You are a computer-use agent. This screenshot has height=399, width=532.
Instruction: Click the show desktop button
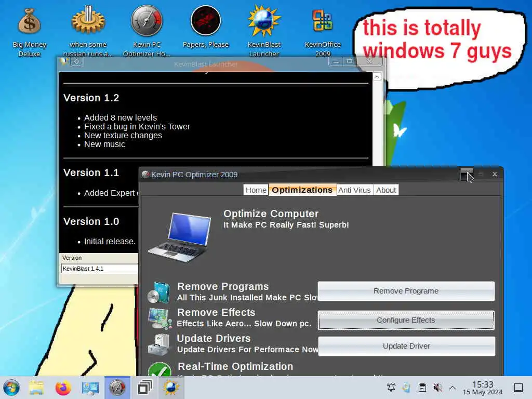(518, 388)
